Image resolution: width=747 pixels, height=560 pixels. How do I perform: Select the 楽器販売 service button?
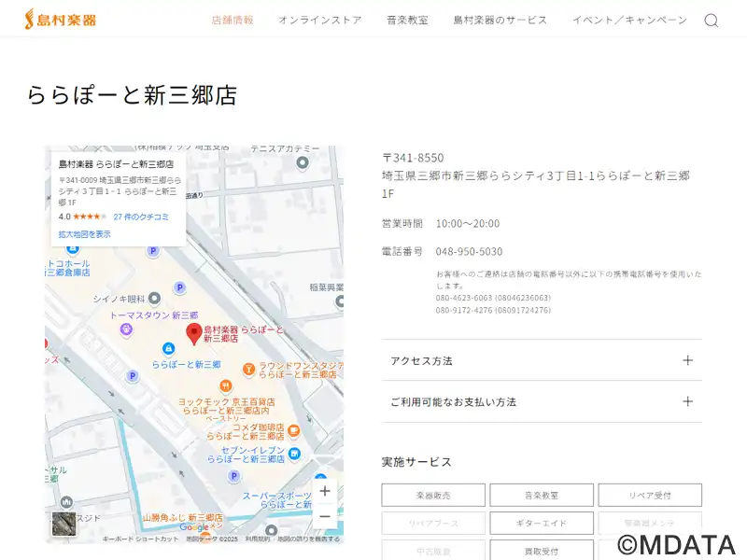[x=433, y=496]
